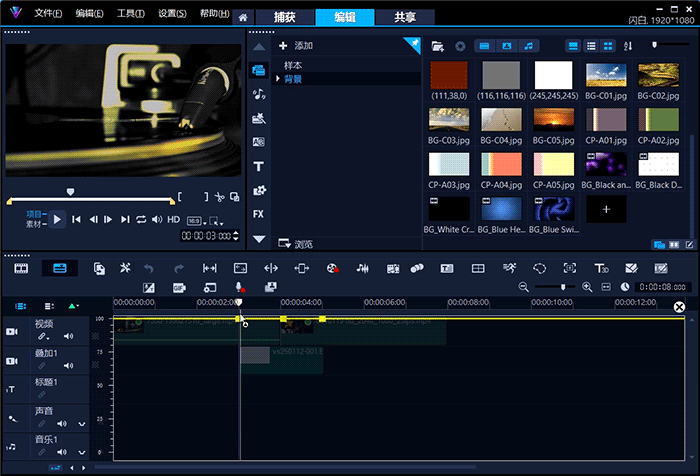
Task: Select the 样本 library folder
Action: point(293,65)
